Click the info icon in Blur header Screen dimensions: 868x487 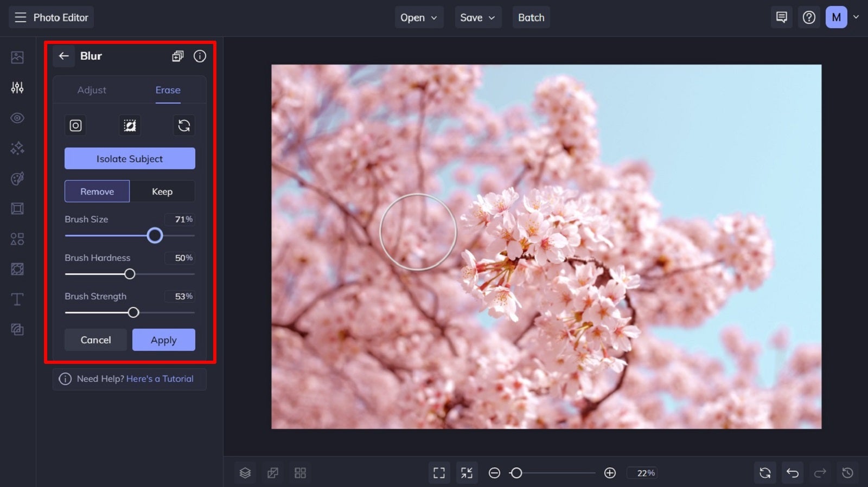pyautogui.click(x=200, y=56)
